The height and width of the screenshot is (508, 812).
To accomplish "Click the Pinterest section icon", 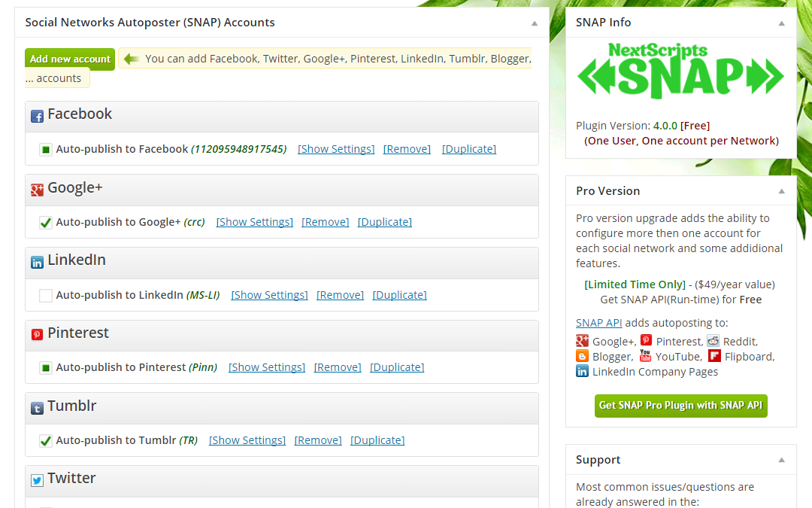I will click(x=37, y=335).
